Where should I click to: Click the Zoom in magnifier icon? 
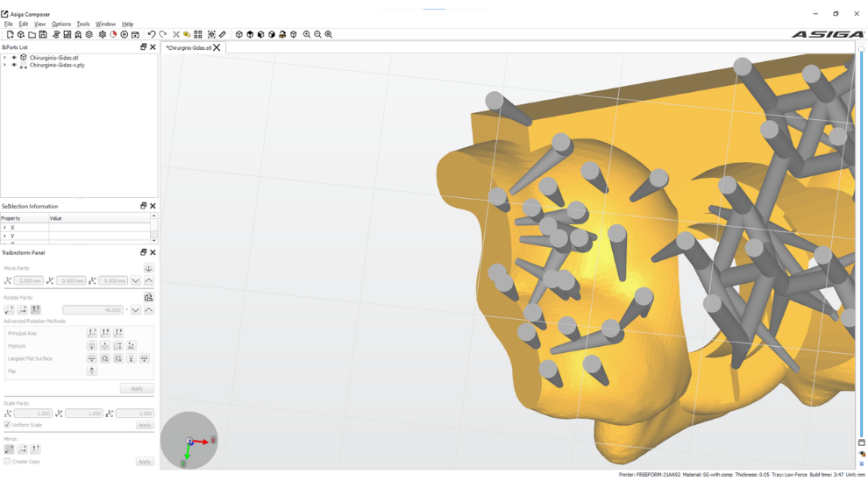307,34
